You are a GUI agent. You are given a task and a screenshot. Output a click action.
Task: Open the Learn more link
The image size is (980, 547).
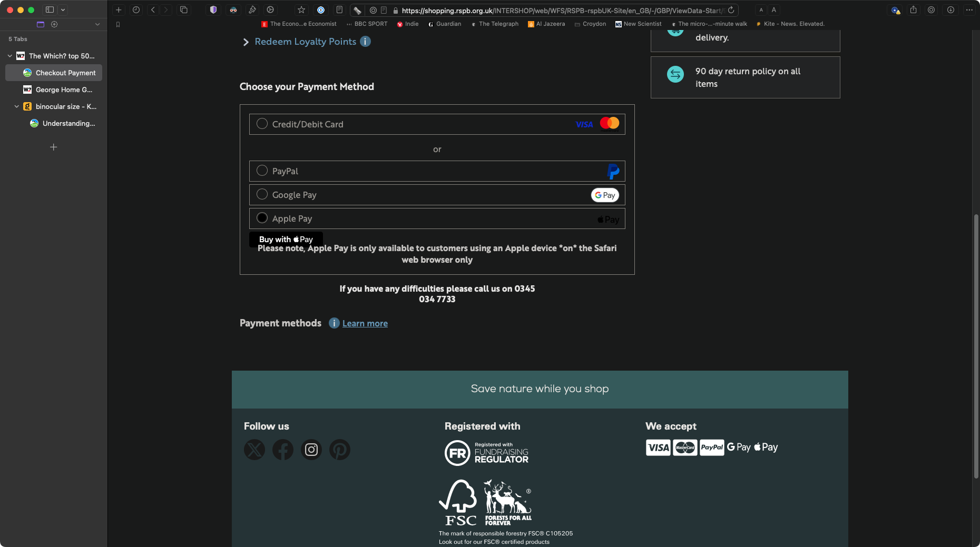point(365,323)
